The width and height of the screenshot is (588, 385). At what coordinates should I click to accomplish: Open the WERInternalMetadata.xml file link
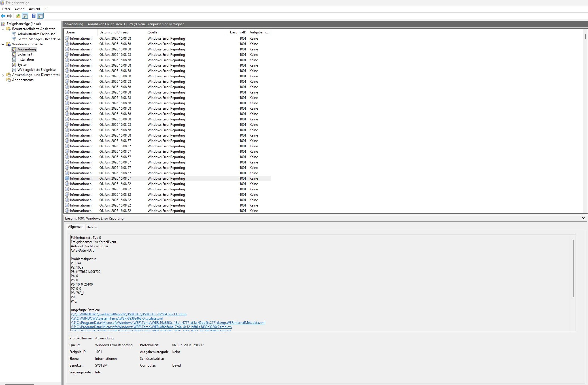tap(168, 323)
